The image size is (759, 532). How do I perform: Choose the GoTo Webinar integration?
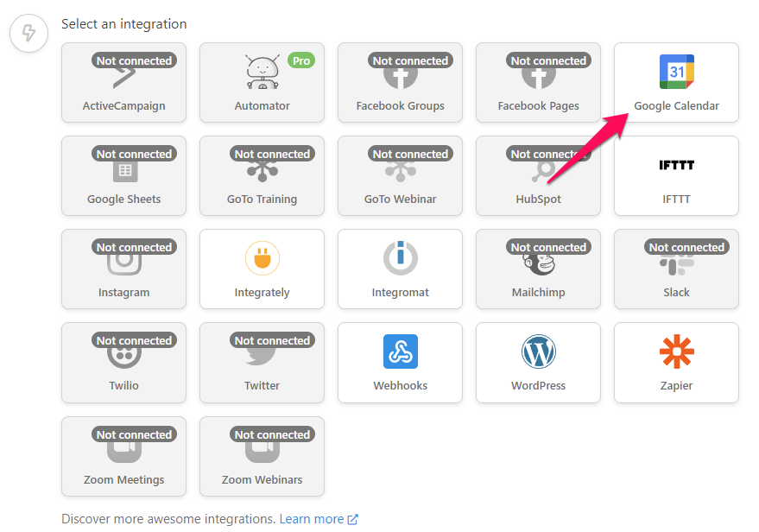401,175
